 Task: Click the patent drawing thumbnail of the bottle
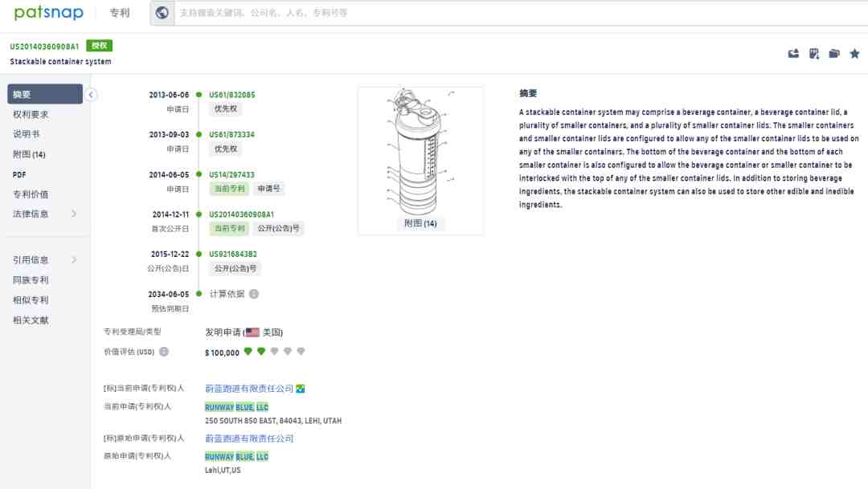click(420, 151)
